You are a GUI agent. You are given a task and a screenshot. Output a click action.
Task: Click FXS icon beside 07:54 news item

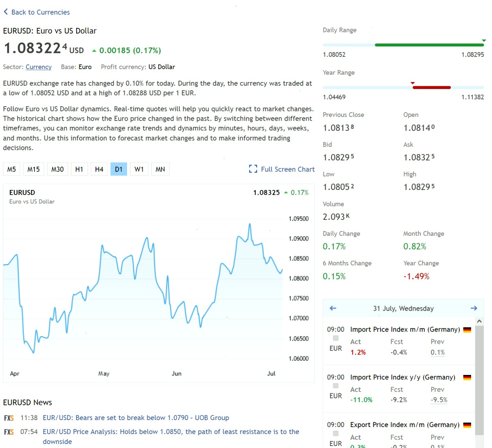(9, 432)
